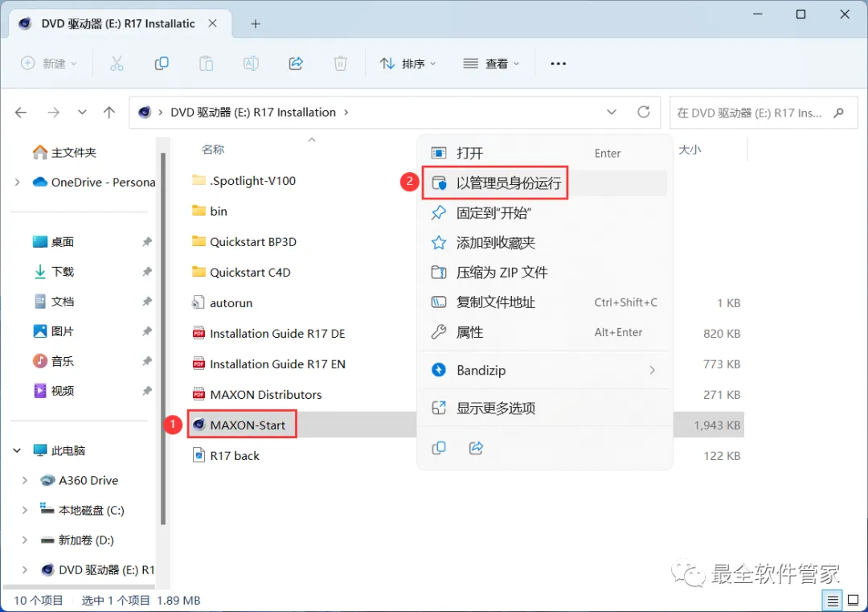Select the Quickstart BP3D folder
The image size is (868, 612).
(x=244, y=241)
